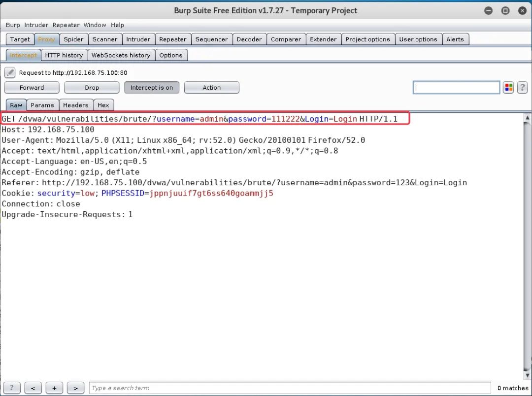Click the bottom-left search help icon
The image size is (532, 396).
11,388
